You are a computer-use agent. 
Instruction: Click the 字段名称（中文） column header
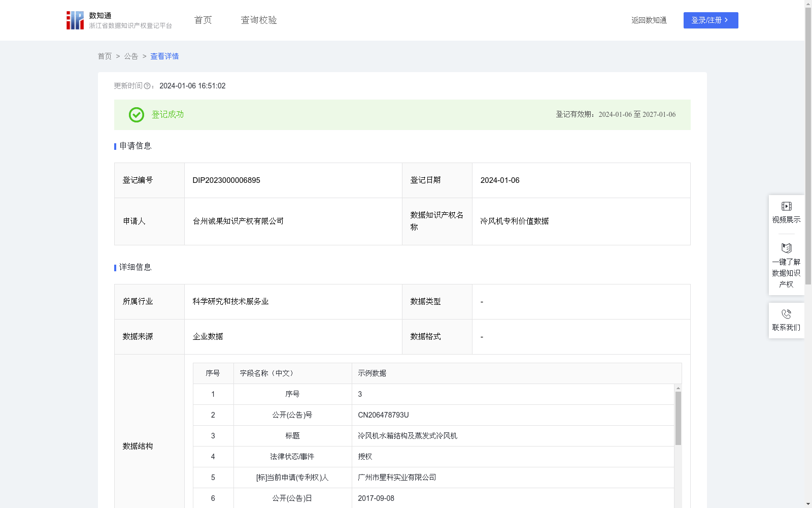pos(292,373)
